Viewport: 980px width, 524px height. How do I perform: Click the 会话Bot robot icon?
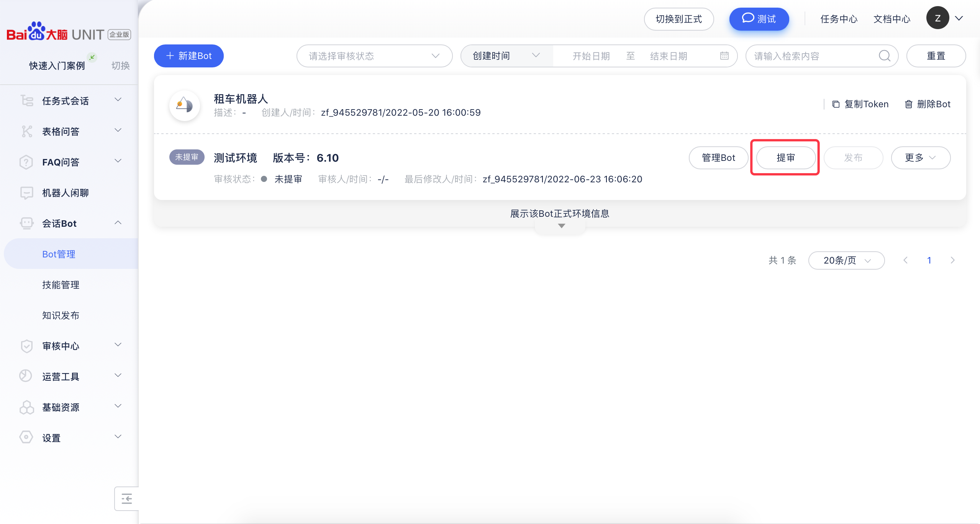[26, 223]
